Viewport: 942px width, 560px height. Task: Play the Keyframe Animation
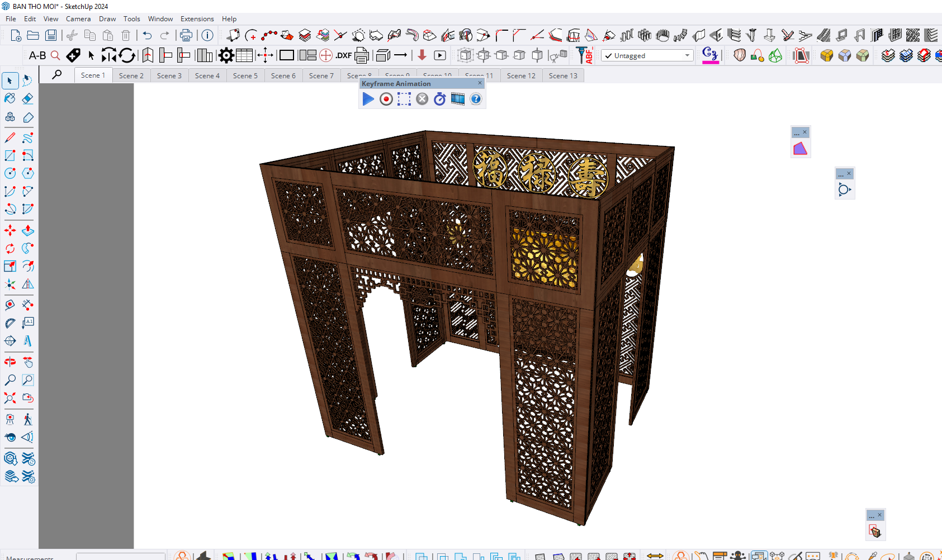[368, 99]
